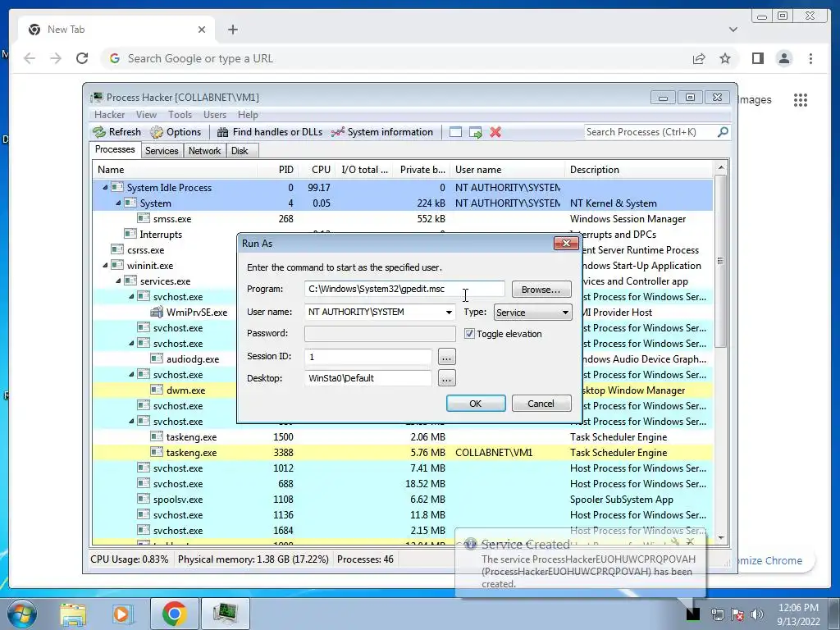The image size is (840, 630).
Task: Click Desktop WinSta0\Default field
Action: [368, 378]
